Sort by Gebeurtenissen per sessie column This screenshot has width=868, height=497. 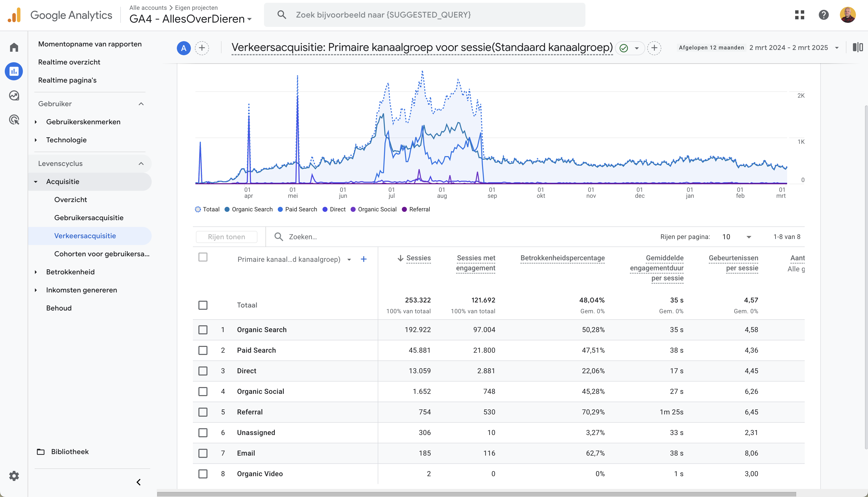coord(733,263)
